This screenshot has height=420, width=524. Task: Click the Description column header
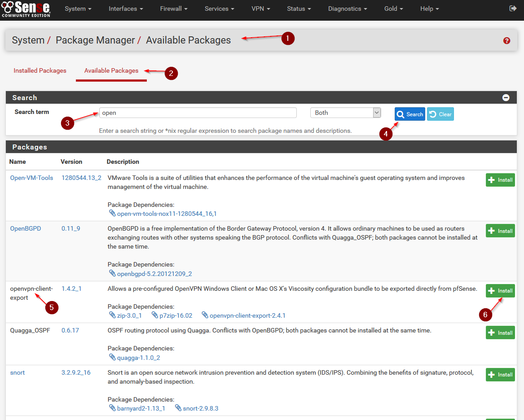coord(123,162)
